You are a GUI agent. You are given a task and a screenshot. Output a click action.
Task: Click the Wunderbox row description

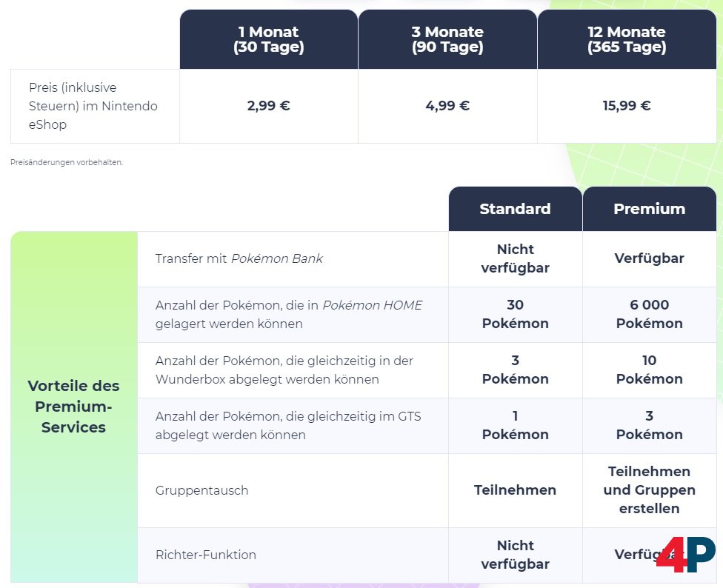[x=284, y=370]
